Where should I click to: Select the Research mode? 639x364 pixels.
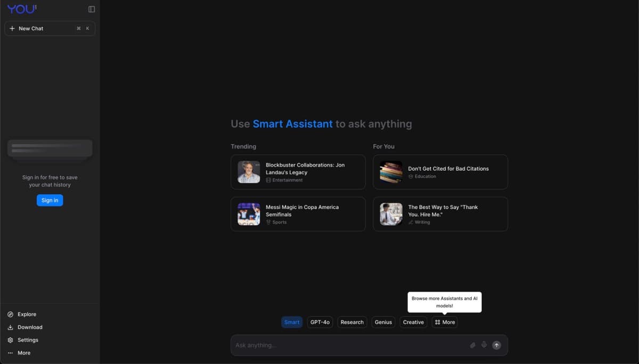[352, 322]
